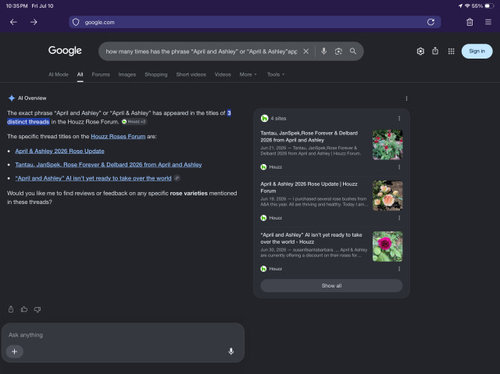Switch to AI Mode tab
This screenshot has height=374, width=500.
(58, 74)
